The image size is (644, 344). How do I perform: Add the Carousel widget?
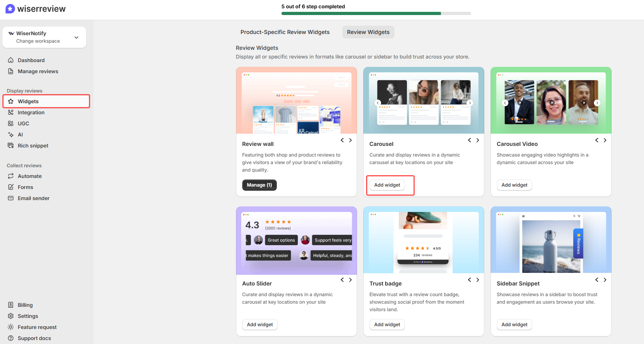pos(387,185)
